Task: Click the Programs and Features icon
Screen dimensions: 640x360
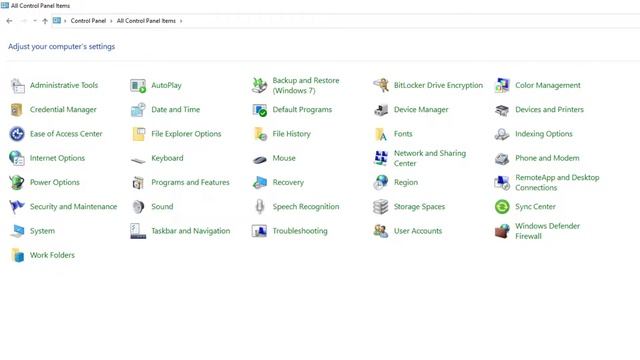Action: (x=138, y=182)
